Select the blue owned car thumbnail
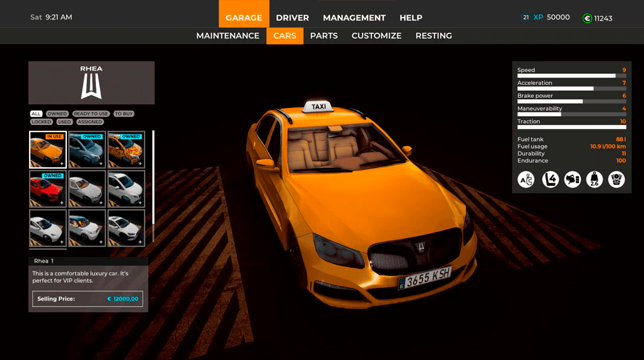The width and height of the screenshot is (644, 360). (87, 150)
